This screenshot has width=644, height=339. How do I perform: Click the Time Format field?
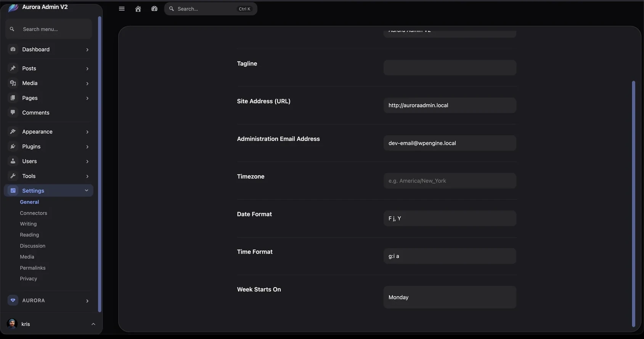tap(450, 256)
